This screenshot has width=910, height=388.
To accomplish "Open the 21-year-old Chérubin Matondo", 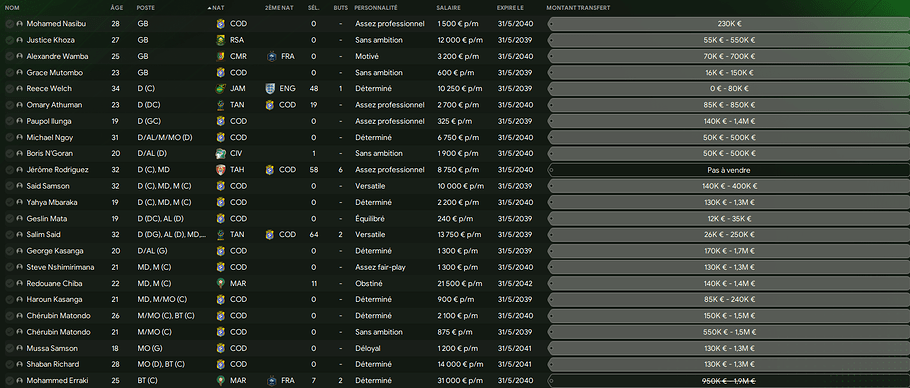I will [x=59, y=332].
